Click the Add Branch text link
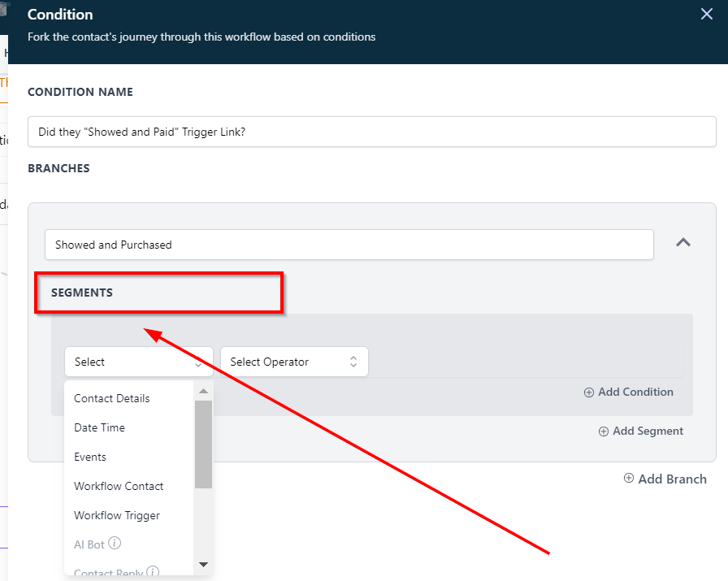This screenshot has height=581, width=728. pyautogui.click(x=672, y=479)
